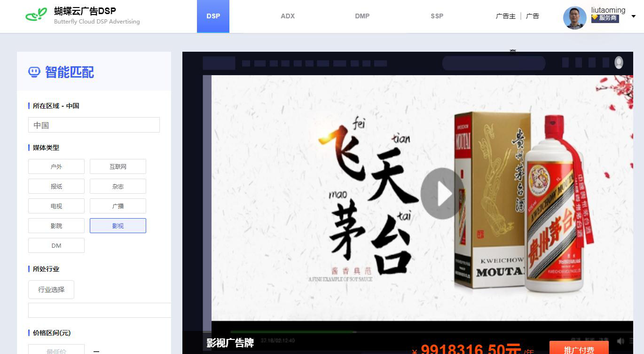Click the smart match robot icon
The height and width of the screenshot is (354, 644).
[x=34, y=72]
